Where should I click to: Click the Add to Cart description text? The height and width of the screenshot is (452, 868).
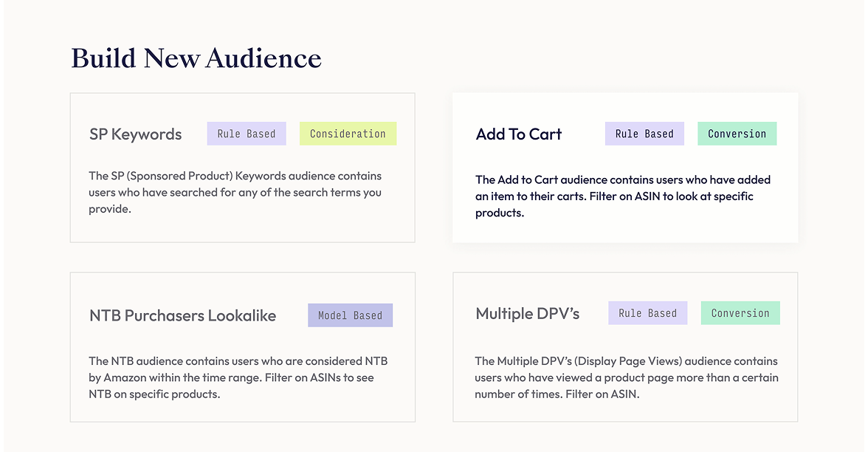point(623,196)
